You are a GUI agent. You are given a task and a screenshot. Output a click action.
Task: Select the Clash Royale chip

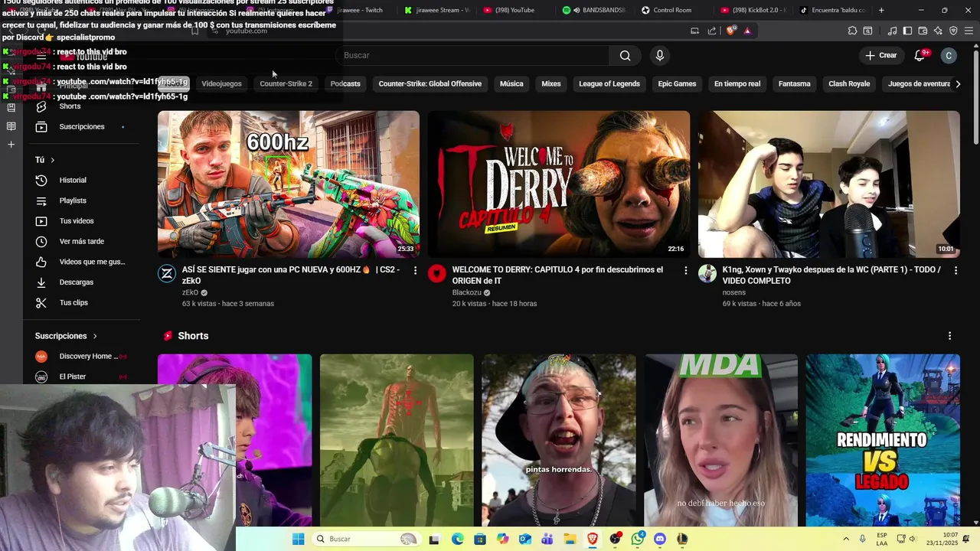click(x=849, y=83)
